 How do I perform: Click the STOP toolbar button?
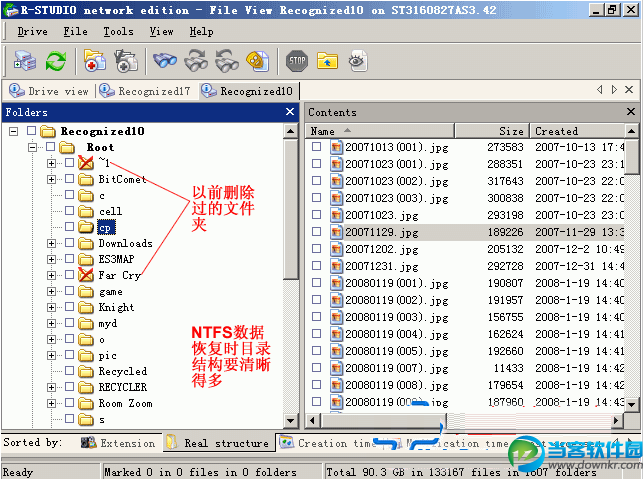pos(297,61)
